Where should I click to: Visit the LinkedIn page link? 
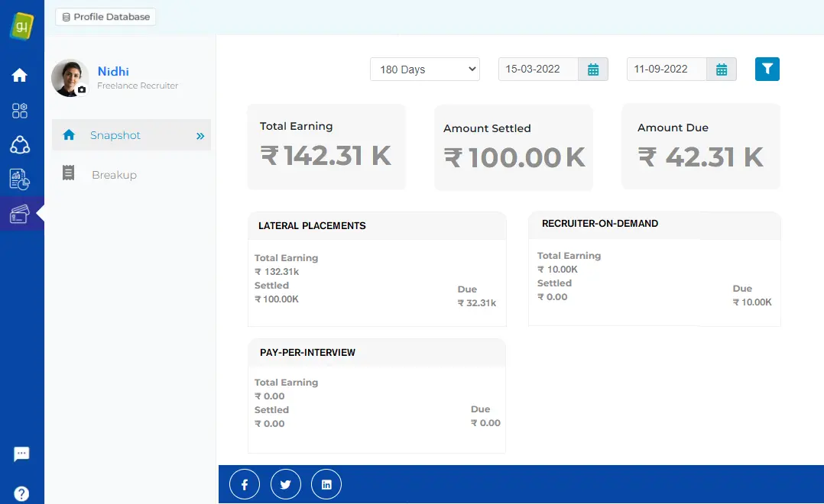pos(326,485)
